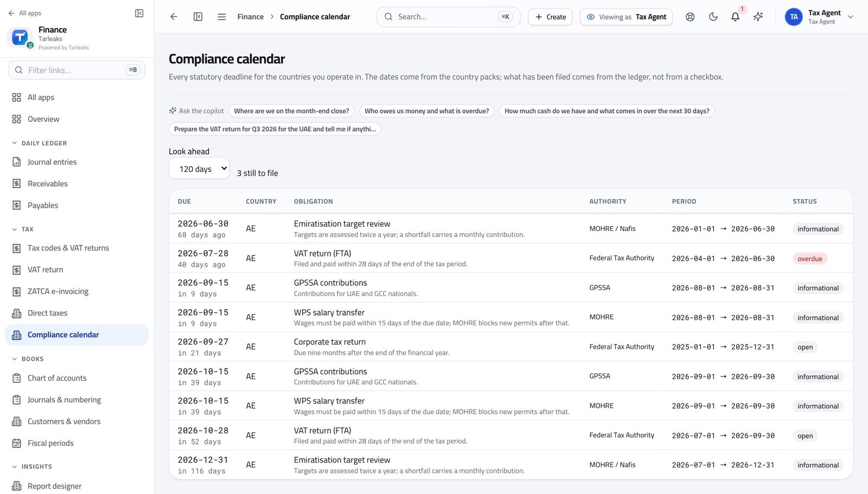
Task: Click Prepare the VAT return for Q3 2026 chip
Action: pyautogui.click(x=275, y=129)
